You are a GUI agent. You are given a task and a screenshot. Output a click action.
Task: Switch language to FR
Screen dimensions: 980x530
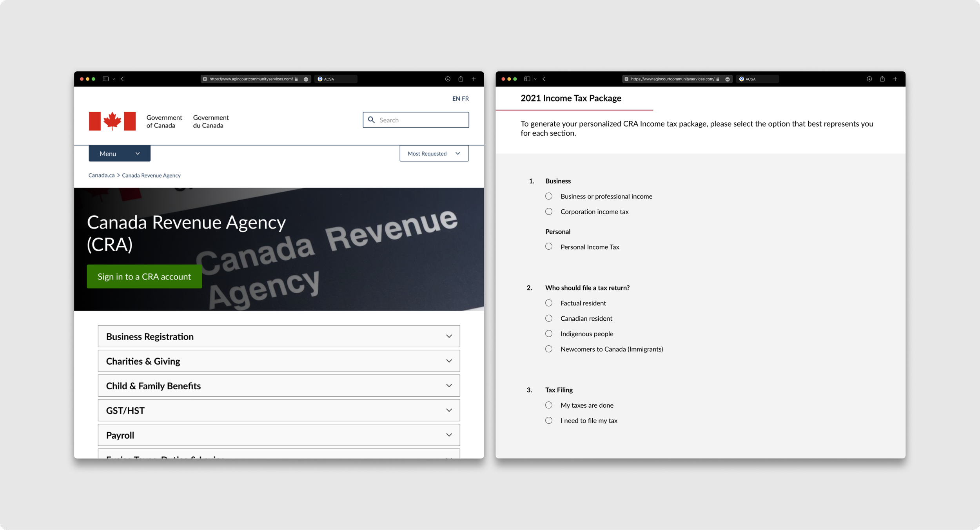point(465,98)
